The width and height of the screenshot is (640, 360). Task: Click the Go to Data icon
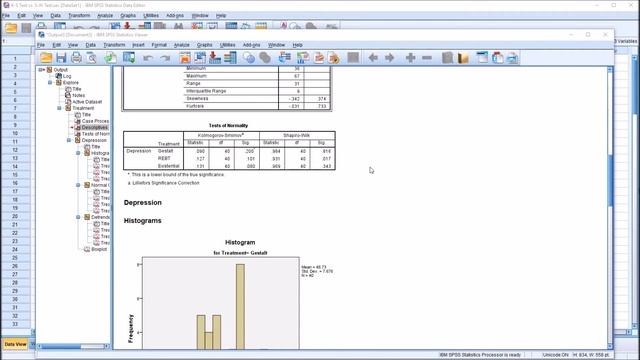(x=185, y=58)
